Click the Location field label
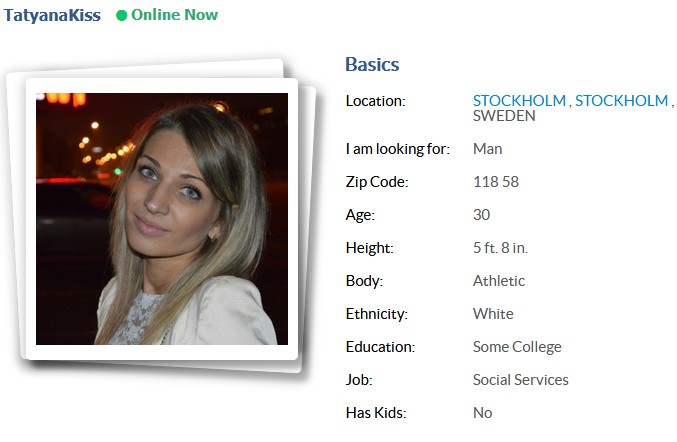 (x=376, y=101)
